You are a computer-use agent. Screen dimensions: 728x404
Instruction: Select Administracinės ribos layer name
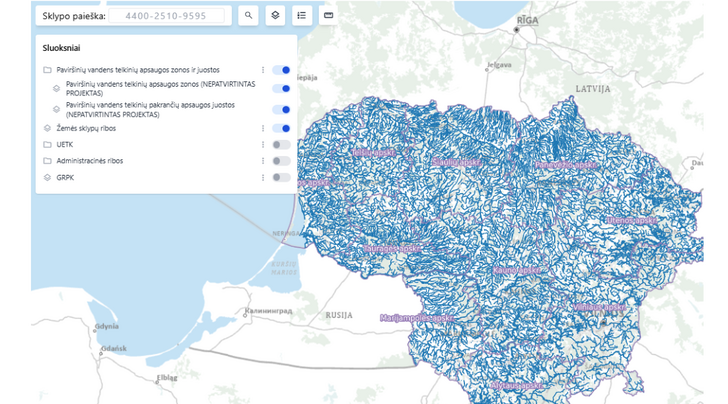[x=90, y=161]
